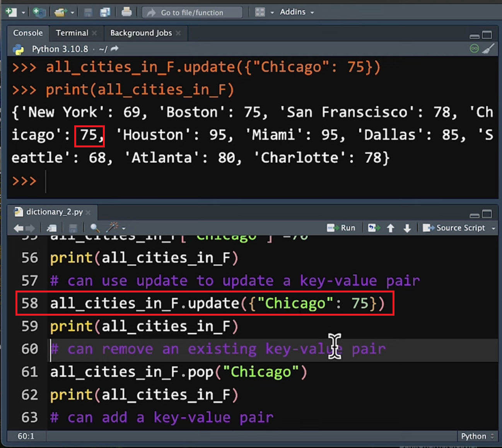The image size is (502, 448).
Task: Switch to the Terminal tab
Action: [72, 33]
